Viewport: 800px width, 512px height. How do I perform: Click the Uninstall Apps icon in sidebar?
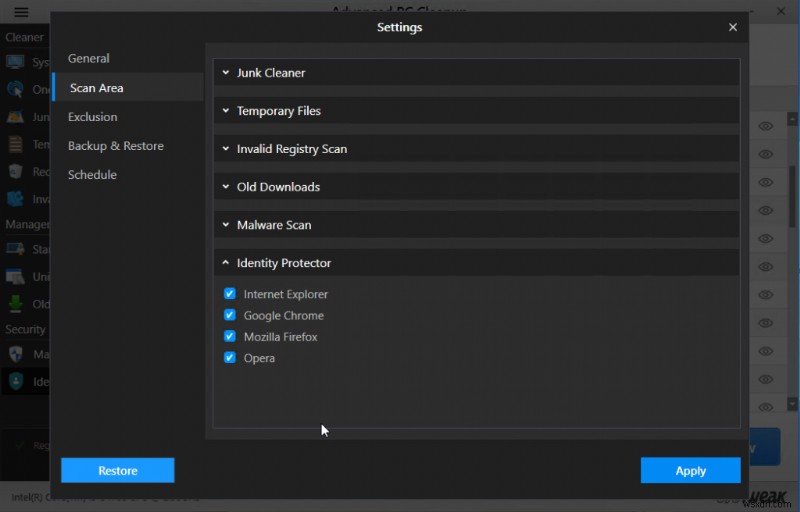pos(15,276)
